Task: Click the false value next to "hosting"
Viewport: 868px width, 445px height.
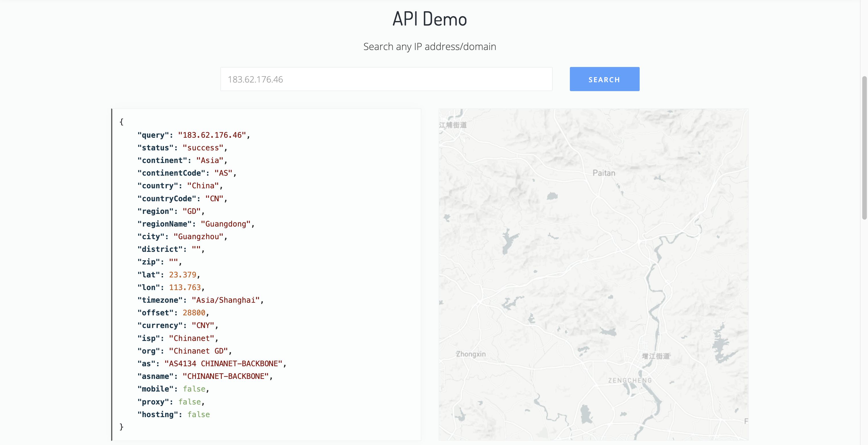Action: click(x=198, y=415)
